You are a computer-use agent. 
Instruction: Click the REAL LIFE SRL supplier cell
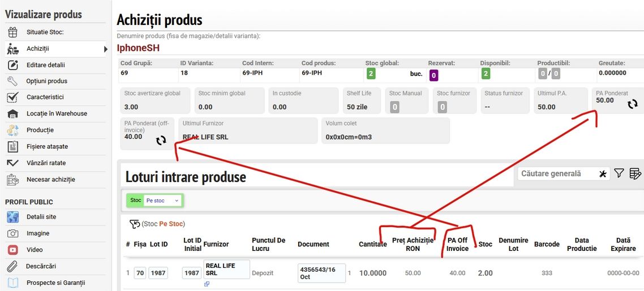tap(226, 270)
